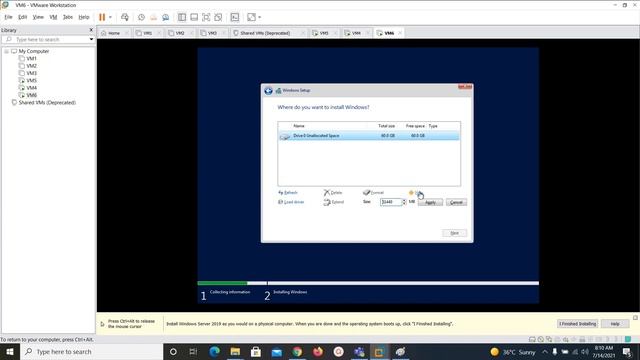Select My Computer in the Library
640x360 pixels.
(33, 51)
